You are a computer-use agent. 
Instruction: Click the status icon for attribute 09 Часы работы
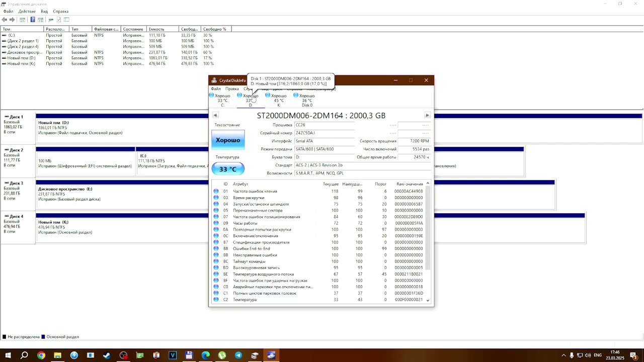(216, 223)
